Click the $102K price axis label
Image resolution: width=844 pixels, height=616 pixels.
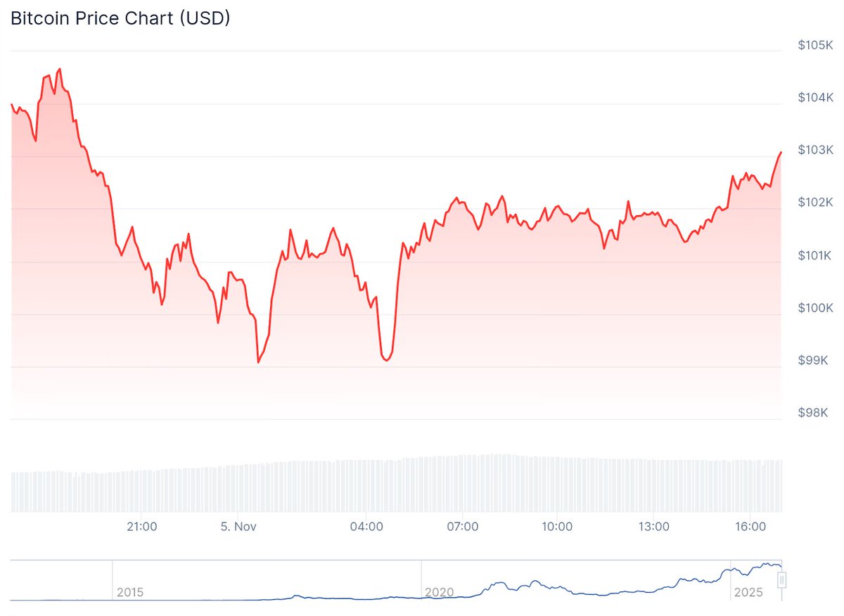[814, 203]
